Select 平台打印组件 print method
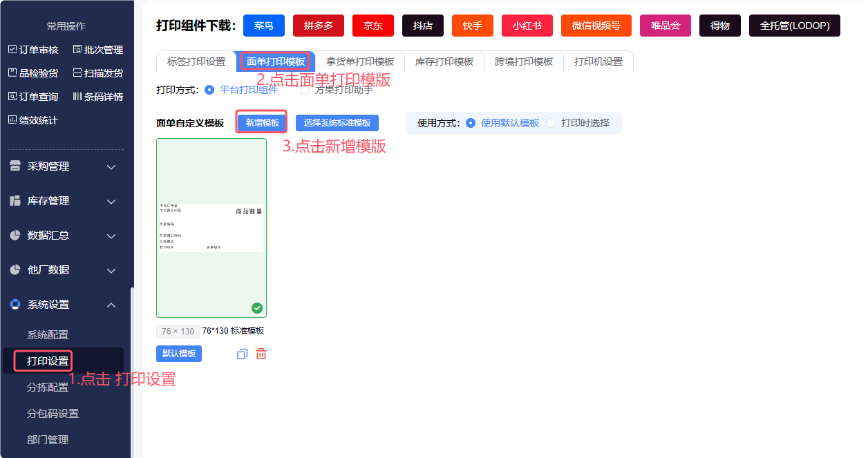The width and height of the screenshot is (868, 458). point(242,90)
